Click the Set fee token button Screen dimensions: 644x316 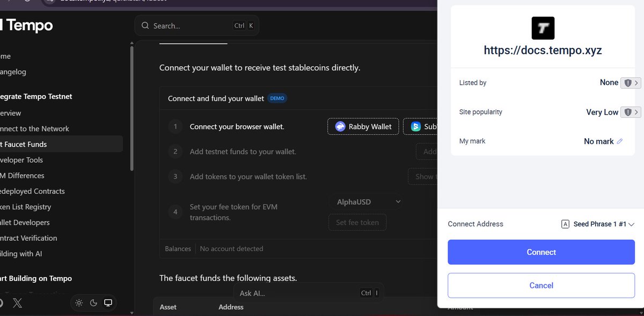pyautogui.click(x=357, y=222)
